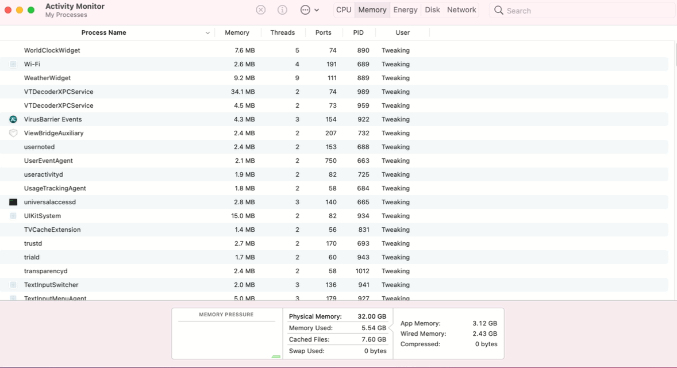Click the Cached Files 7.60 GB value
The height and width of the screenshot is (368, 677).
[373, 339]
